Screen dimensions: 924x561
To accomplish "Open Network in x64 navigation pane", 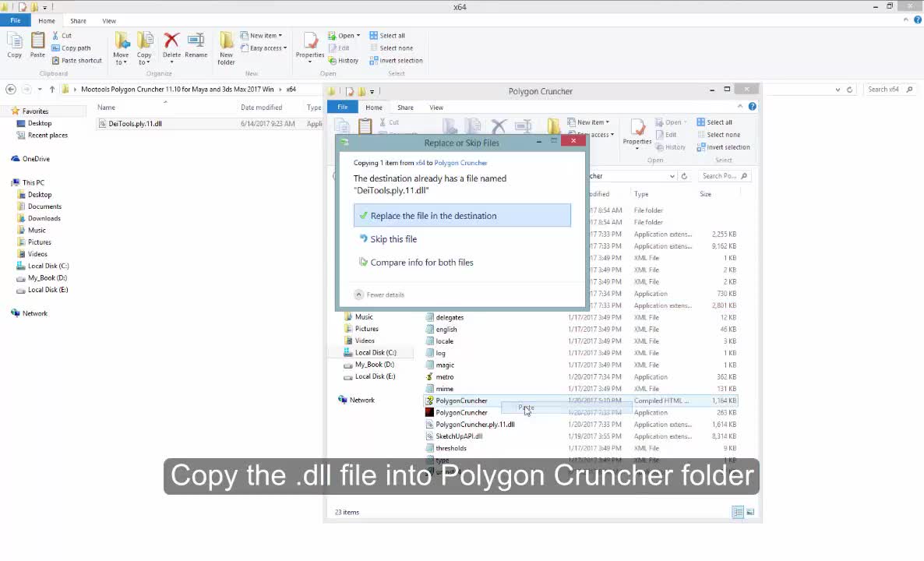I will (x=35, y=313).
